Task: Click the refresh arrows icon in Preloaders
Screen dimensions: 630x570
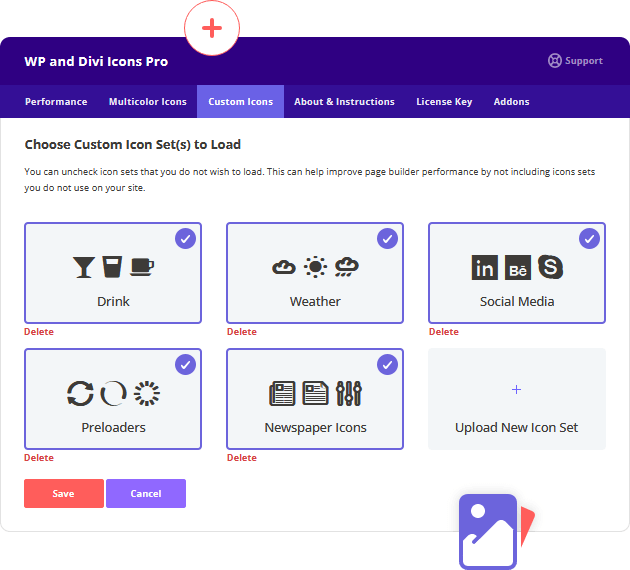Action: pos(79,393)
